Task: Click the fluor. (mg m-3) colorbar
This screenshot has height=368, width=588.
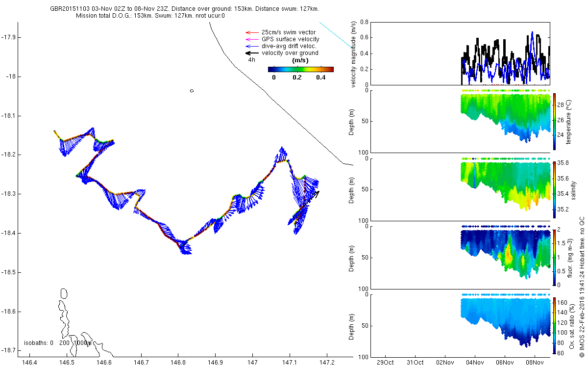Action: pyautogui.click(x=555, y=257)
